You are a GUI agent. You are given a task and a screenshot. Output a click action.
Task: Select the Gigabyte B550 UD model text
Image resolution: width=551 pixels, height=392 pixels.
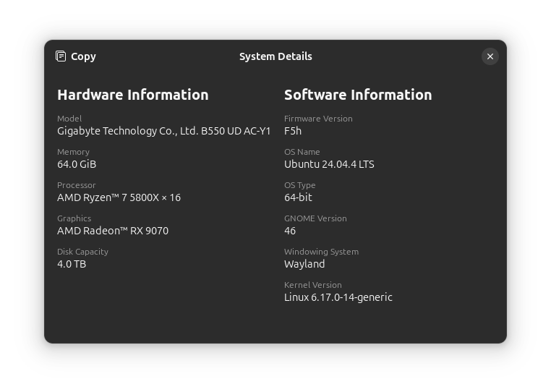pos(164,131)
